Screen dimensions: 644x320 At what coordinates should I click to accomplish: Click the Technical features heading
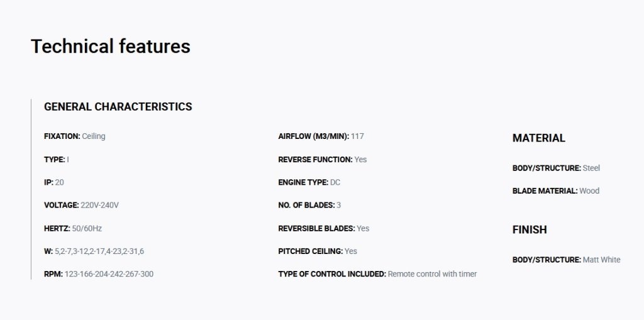(x=111, y=46)
